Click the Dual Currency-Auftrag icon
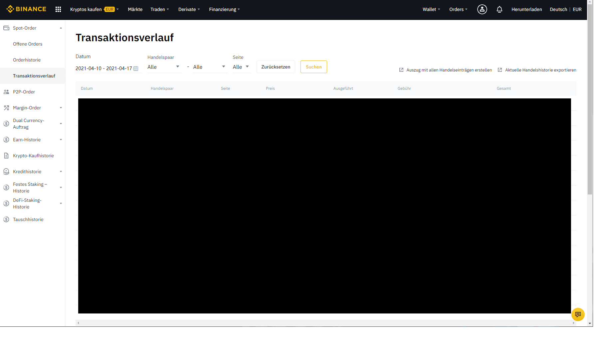 coord(6,124)
